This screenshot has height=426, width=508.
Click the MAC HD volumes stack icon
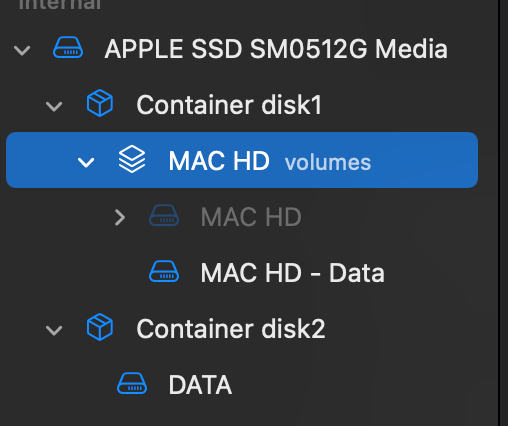click(x=132, y=159)
